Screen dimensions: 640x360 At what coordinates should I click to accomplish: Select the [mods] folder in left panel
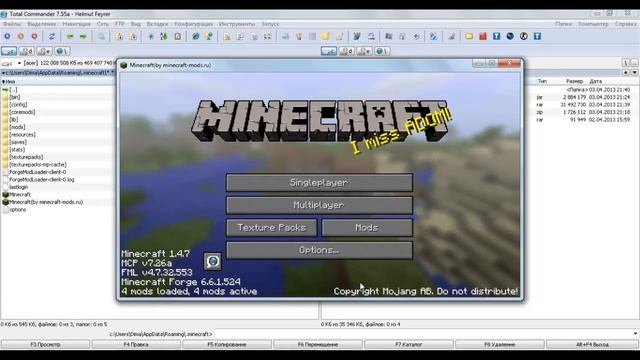point(17,127)
